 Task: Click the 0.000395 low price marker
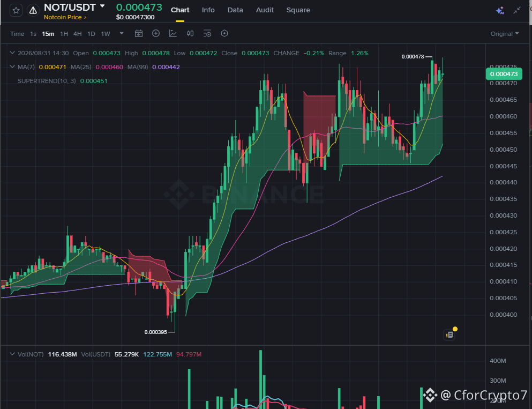[x=156, y=332]
